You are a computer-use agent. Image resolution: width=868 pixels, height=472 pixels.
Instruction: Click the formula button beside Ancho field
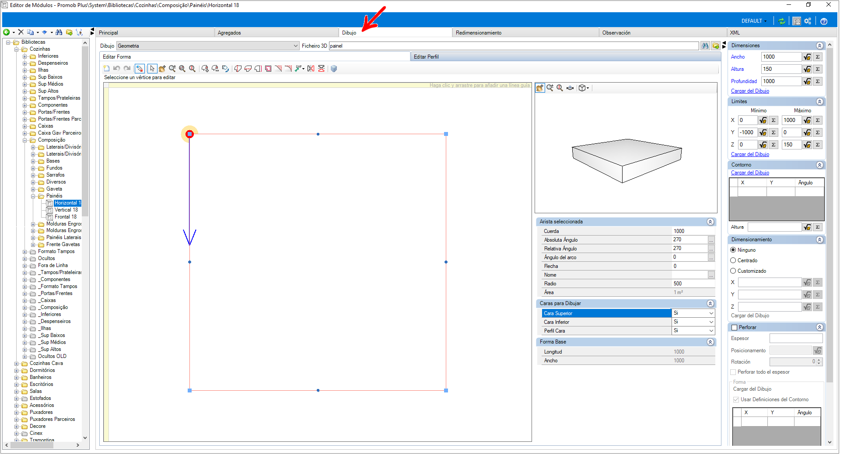pos(807,57)
